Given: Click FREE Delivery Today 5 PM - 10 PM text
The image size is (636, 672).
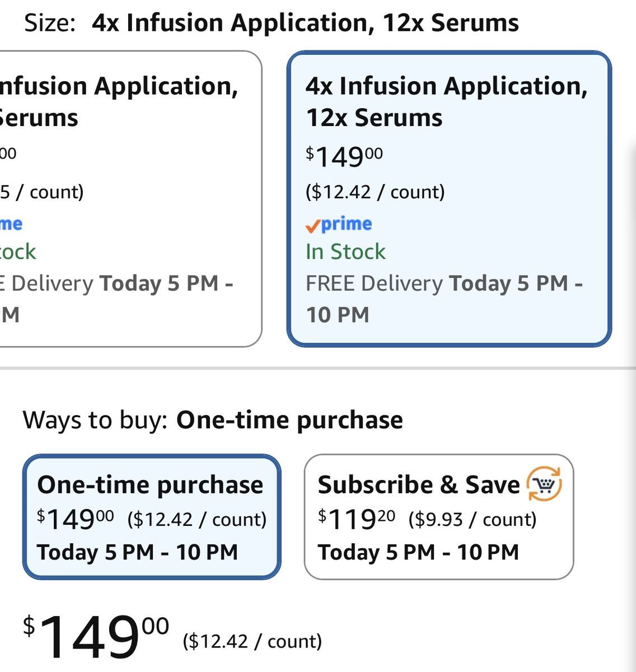Looking at the screenshot, I should 444,299.
